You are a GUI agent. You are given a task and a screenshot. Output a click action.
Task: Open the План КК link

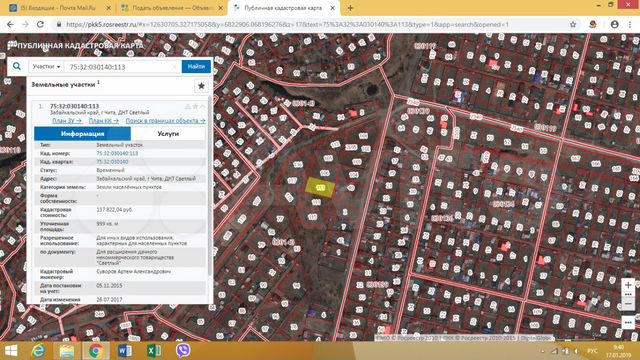pos(104,121)
